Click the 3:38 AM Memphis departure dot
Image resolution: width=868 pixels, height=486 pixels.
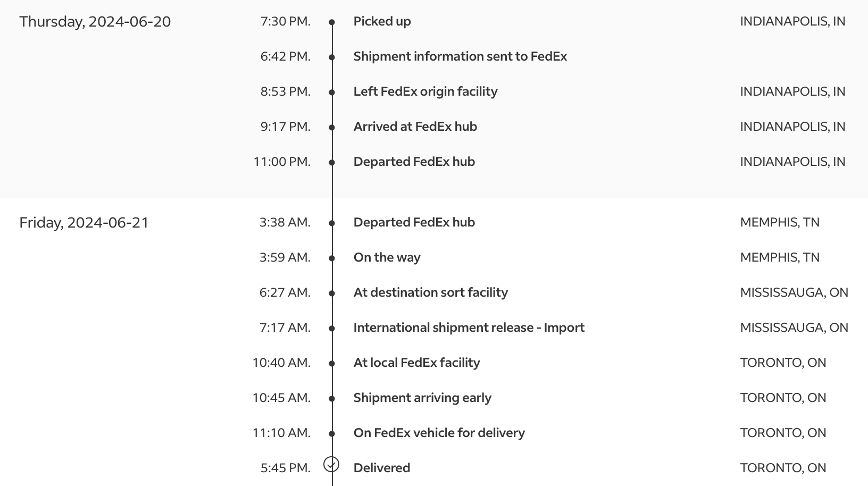332,223
